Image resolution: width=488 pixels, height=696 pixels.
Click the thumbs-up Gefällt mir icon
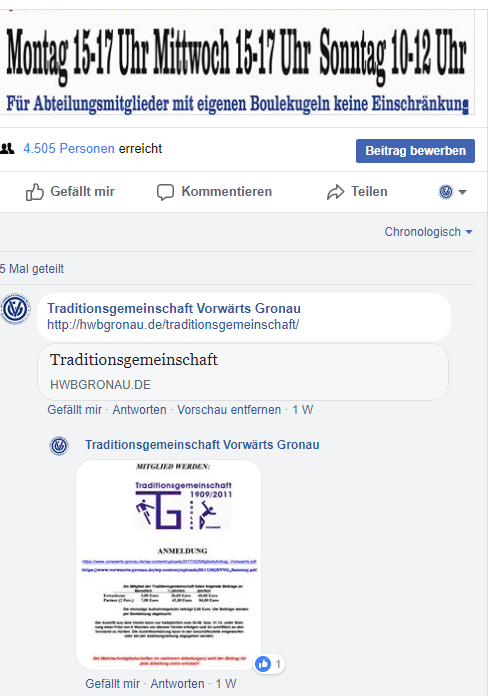point(35,192)
